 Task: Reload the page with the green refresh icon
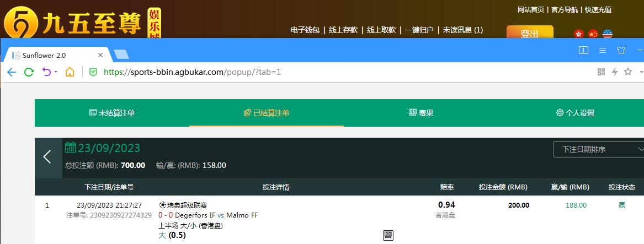pyautogui.click(x=29, y=72)
